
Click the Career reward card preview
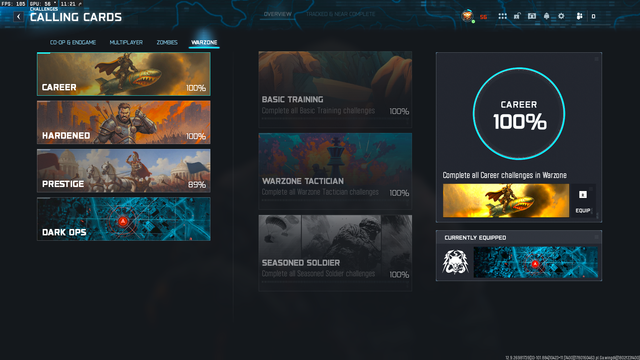[506, 200]
